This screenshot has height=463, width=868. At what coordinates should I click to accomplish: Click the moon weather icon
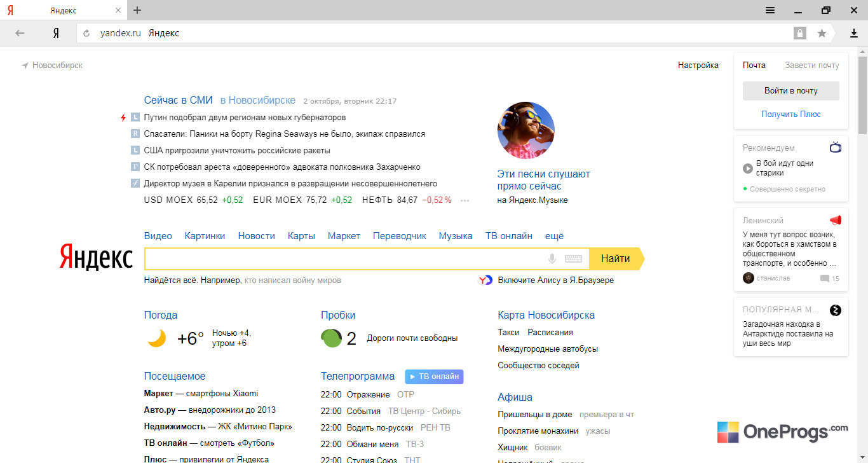[x=156, y=338]
